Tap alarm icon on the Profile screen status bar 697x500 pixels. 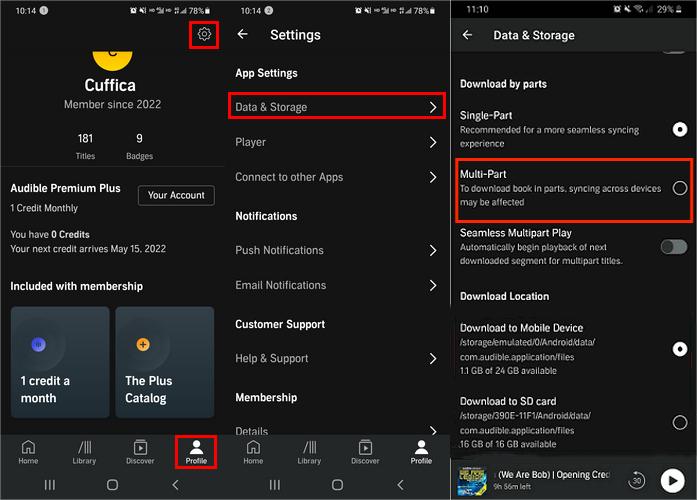133,10
